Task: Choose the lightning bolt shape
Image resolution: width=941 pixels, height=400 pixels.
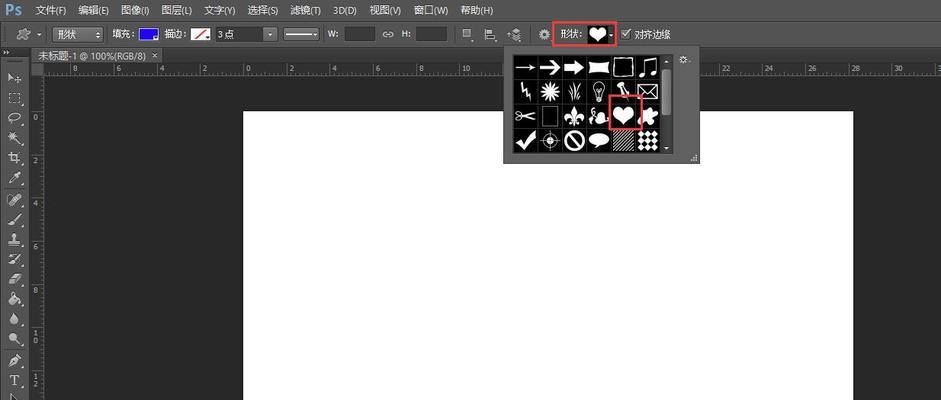Action: click(x=525, y=92)
